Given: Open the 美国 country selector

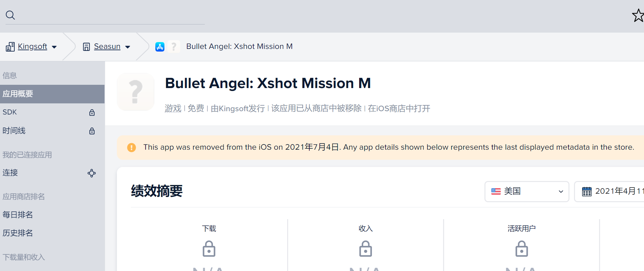Looking at the screenshot, I should [x=527, y=191].
